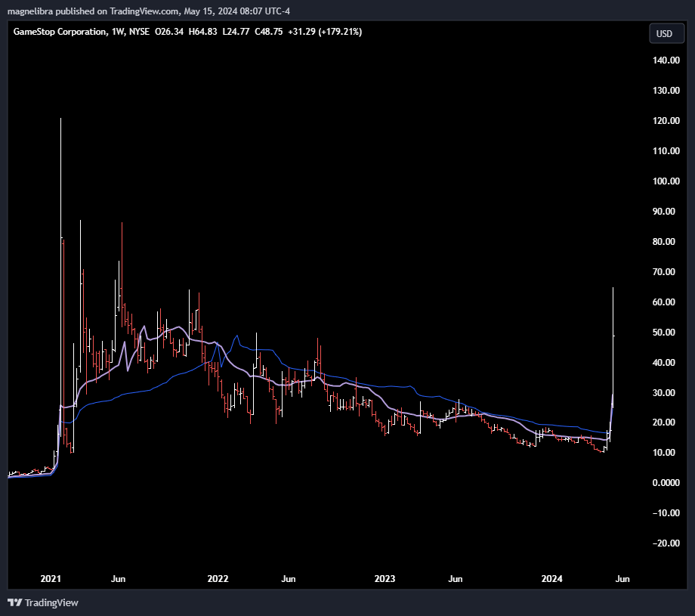Click the 70.00 price axis label

[664, 272]
